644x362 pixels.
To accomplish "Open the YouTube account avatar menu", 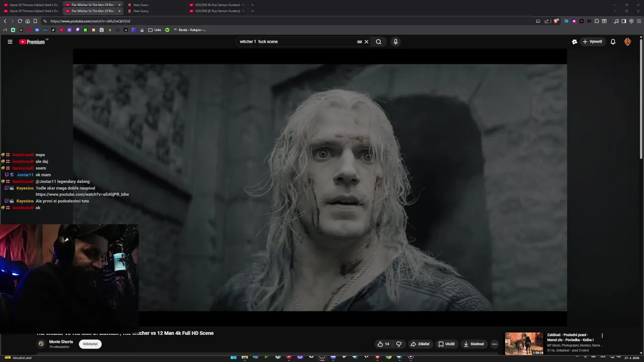I will point(627,42).
